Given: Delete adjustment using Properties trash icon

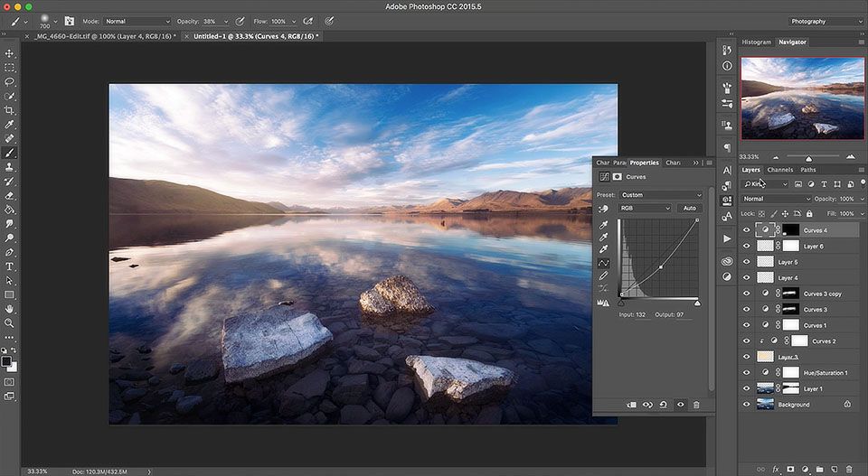Looking at the screenshot, I should click(696, 405).
